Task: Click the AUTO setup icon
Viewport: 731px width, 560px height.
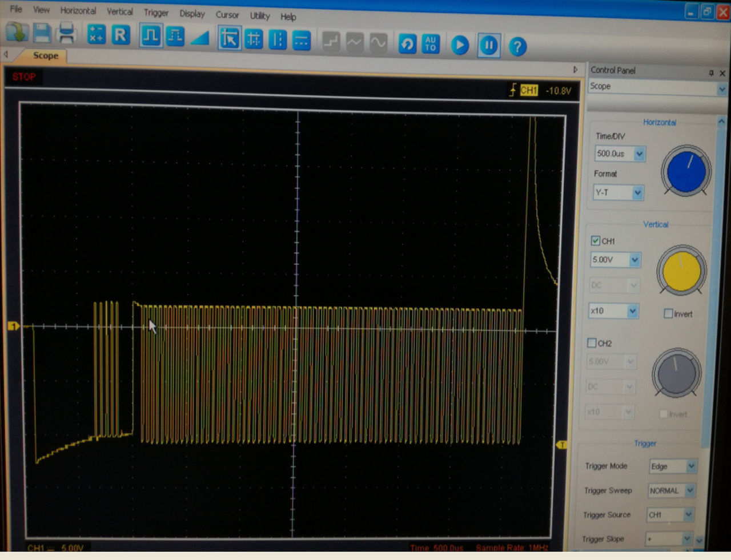Action: click(x=431, y=44)
